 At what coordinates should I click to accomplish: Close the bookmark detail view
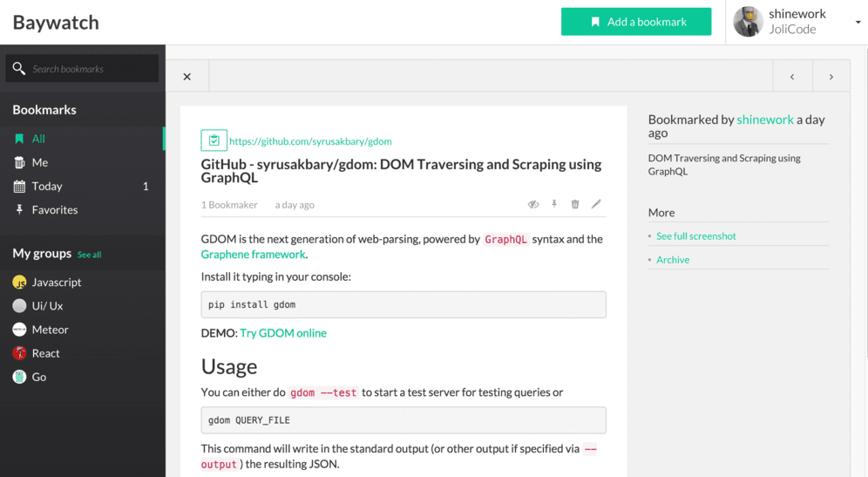tap(187, 77)
